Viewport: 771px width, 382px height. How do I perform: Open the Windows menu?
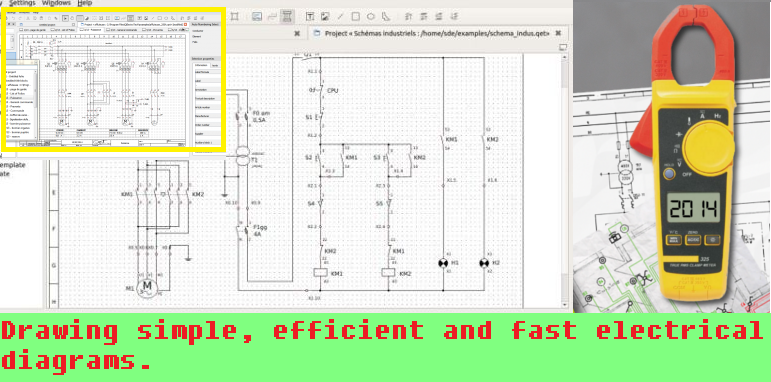click(x=56, y=3)
